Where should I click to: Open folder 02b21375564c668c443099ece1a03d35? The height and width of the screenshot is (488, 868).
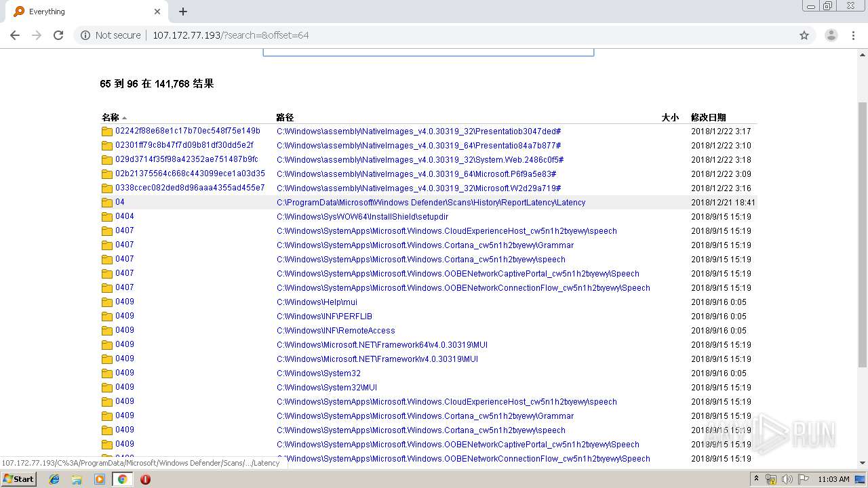tap(190, 174)
